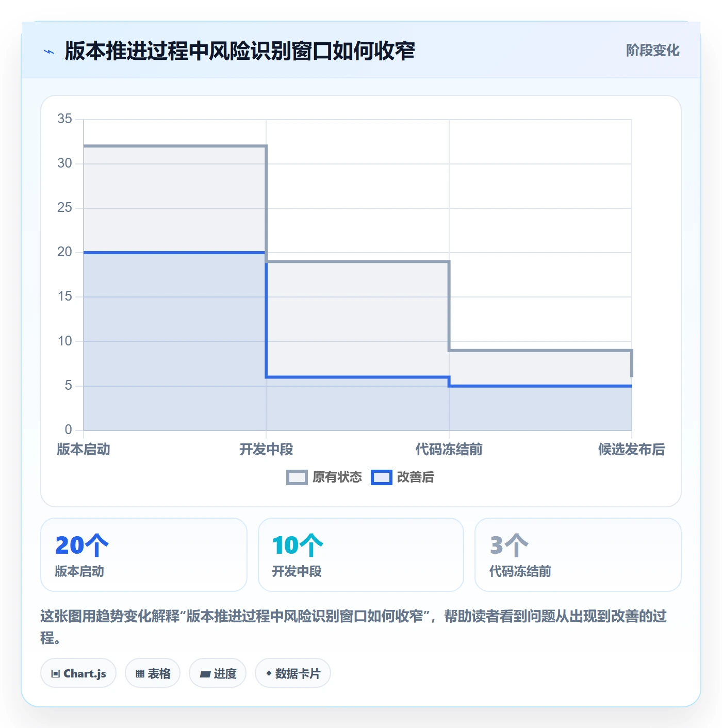Click the 数据卡片 chip diamond icon
The image size is (722, 728).
point(269,673)
